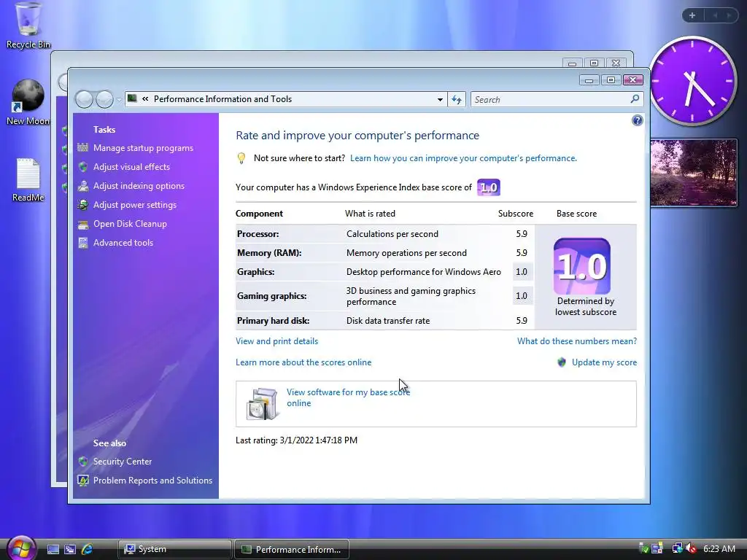Click the large 1.0 base score badge
747x560 pixels.
point(581,266)
